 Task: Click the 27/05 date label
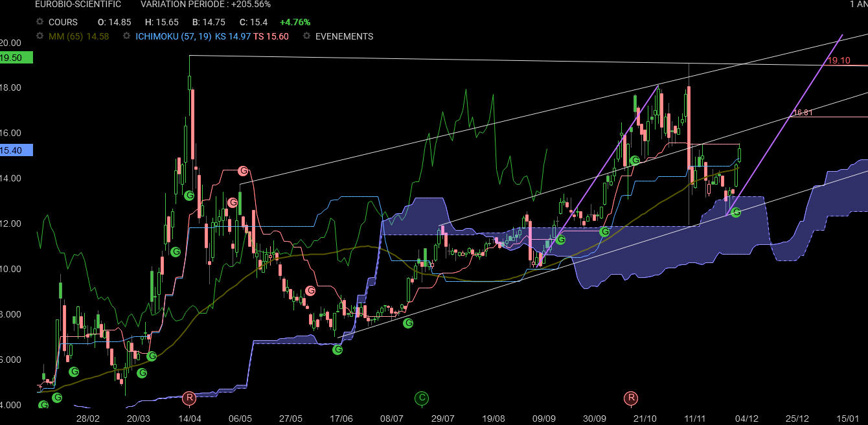coord(291,419)
